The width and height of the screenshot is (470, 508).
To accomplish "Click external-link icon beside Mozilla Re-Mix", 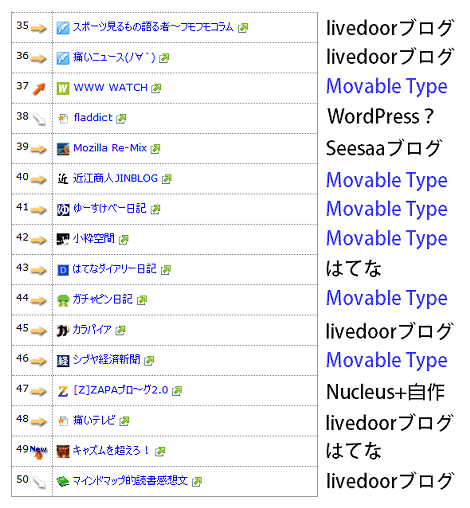I will pos(155,149).
